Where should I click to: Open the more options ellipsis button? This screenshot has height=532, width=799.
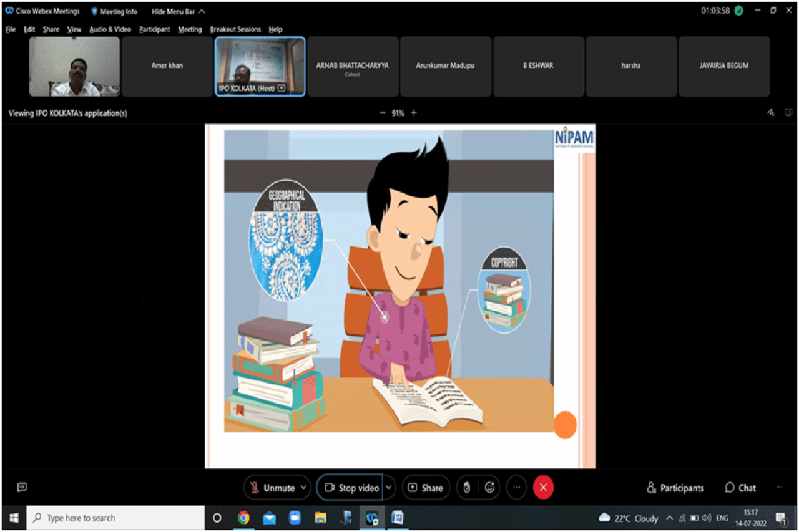pos(516,488)
